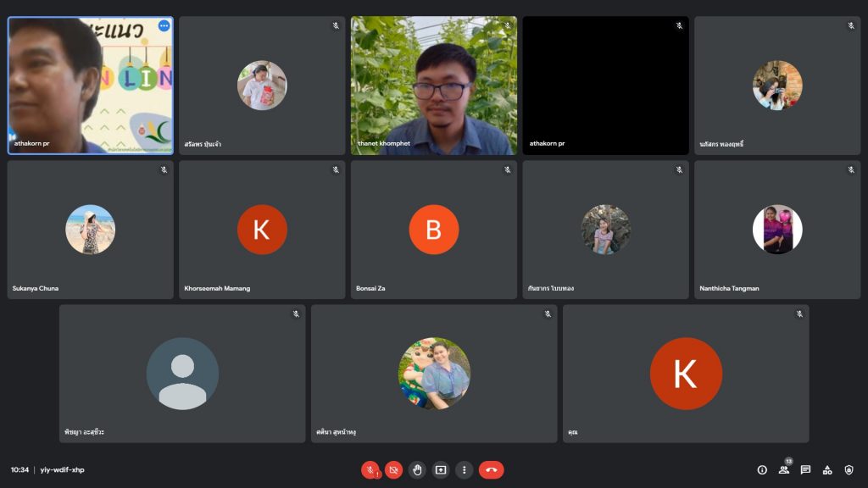Open the chat with everyone panel
Viewport: 868px width, 488px height.
805,469
